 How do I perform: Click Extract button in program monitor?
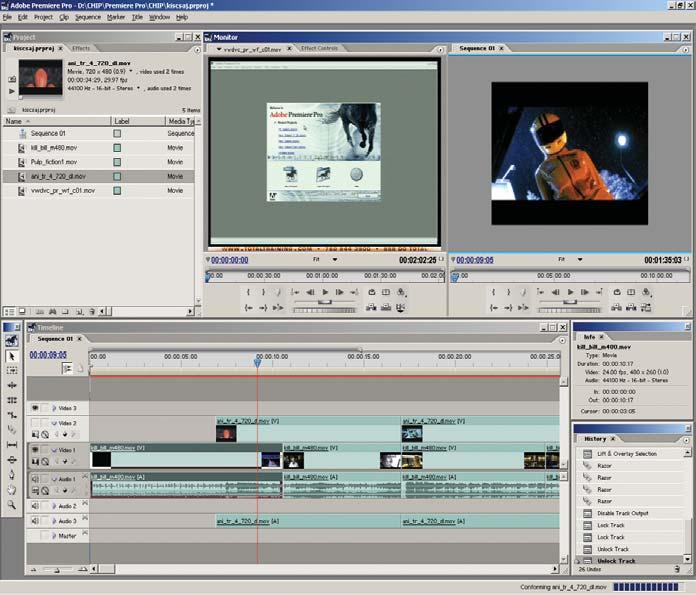point(631,307)
